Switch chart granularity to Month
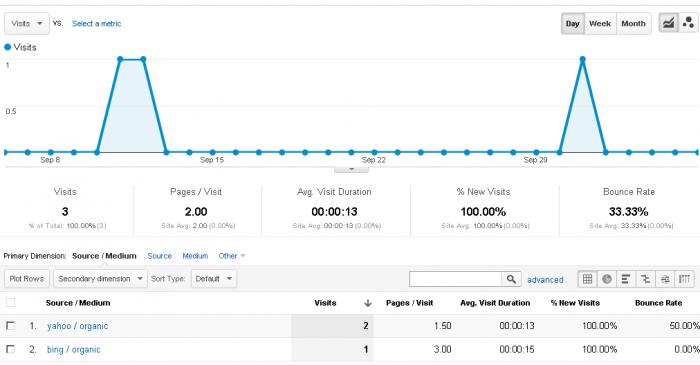 (633, 24)
